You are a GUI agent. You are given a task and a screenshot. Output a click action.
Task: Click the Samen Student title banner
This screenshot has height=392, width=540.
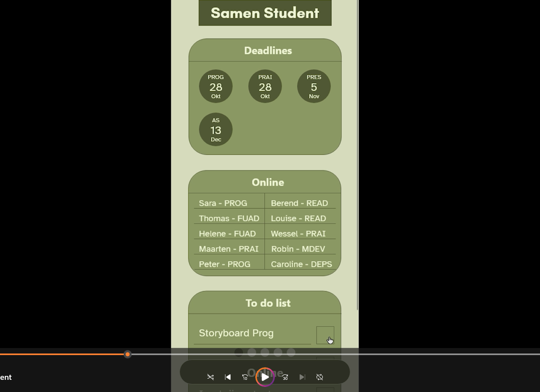[265, 13]
